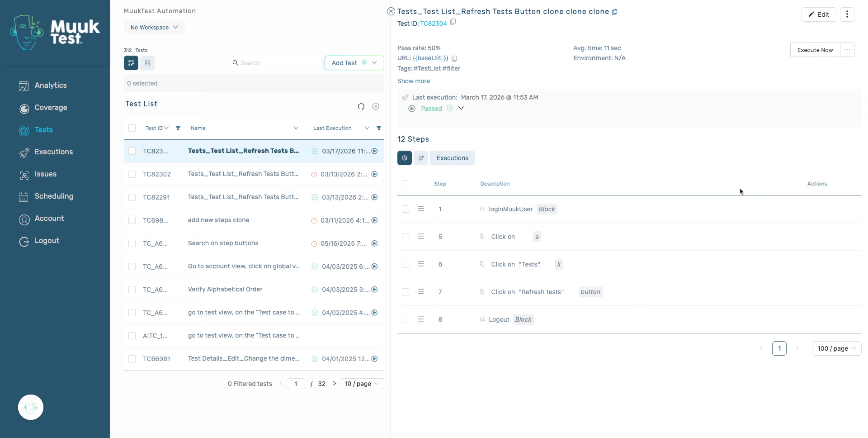Check the 'Refresh tests' step checkbox
The height and width of the screenshot is (438, 868).
pyautogui.click(x=406, y=292)
